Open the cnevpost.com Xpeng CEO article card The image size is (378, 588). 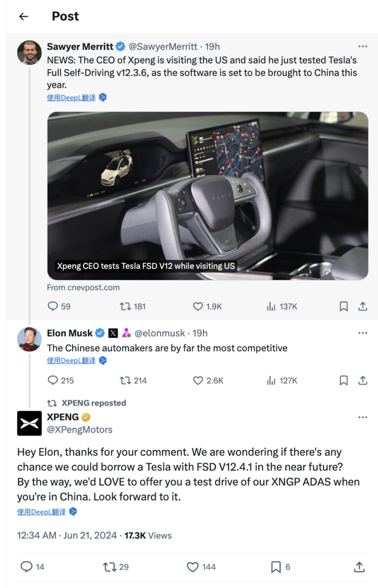pyautogui.click(x=207, y=196)
